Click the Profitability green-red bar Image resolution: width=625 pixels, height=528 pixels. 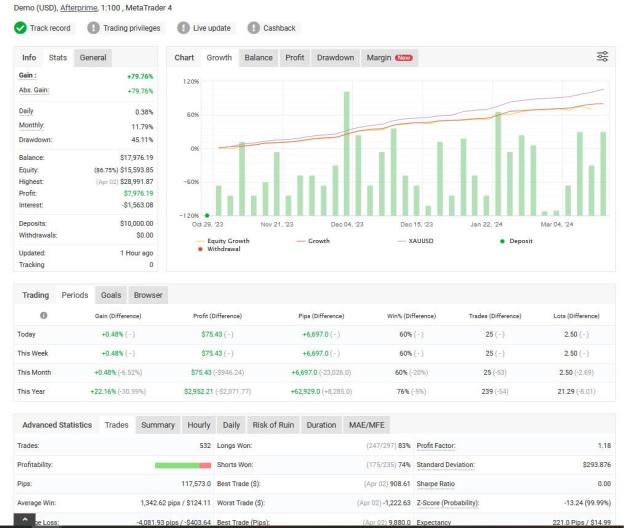183,465
